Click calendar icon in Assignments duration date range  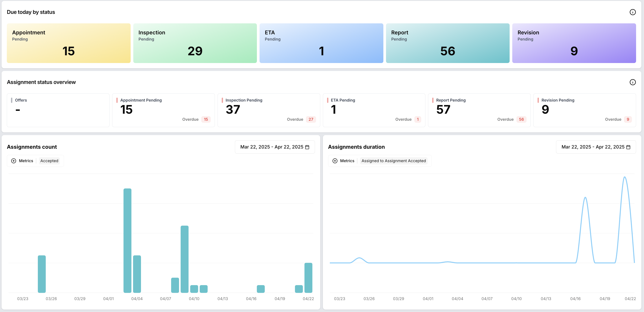[628, 147]
